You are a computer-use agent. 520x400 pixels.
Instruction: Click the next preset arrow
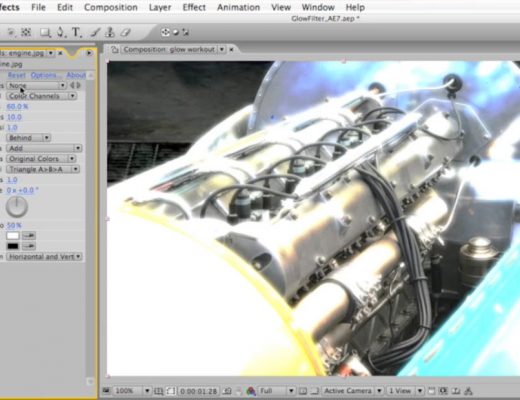pos(79,85)
